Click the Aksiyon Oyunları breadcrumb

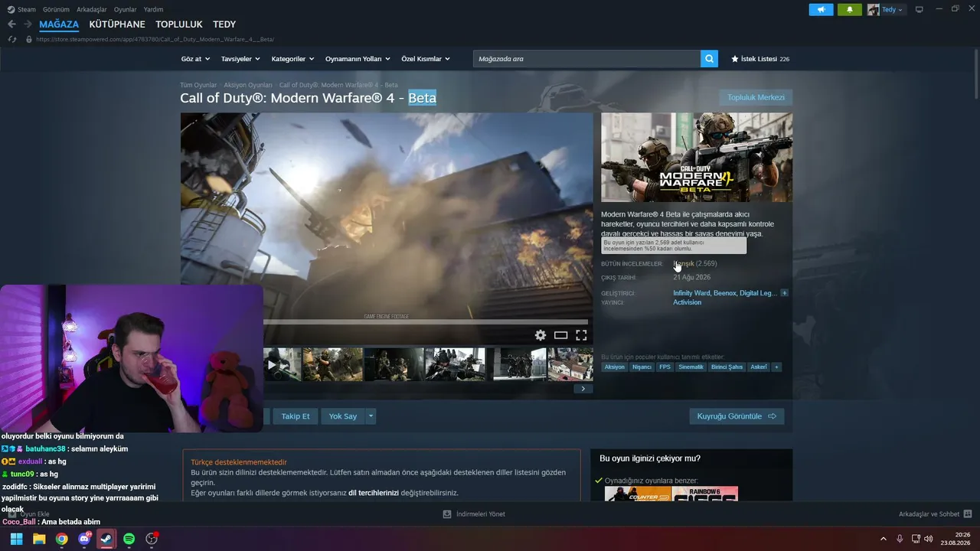[x=248, y=85]
